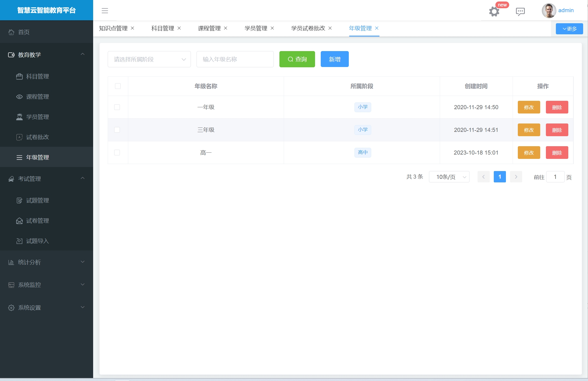Image resolution: width=588 pixels, height=381 pixels.
Task: Open 试题导入 icon in sidebar
Action: click(x=19, y=241)
